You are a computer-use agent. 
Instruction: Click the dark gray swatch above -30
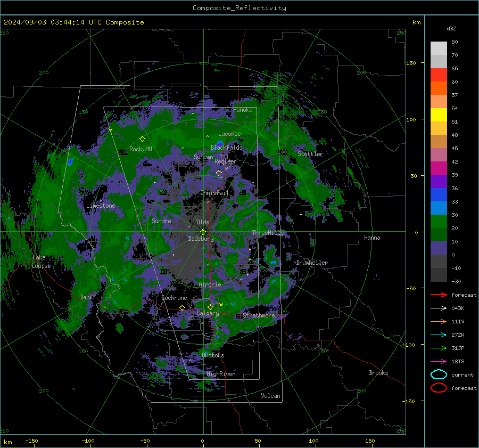tap(439, 275)
